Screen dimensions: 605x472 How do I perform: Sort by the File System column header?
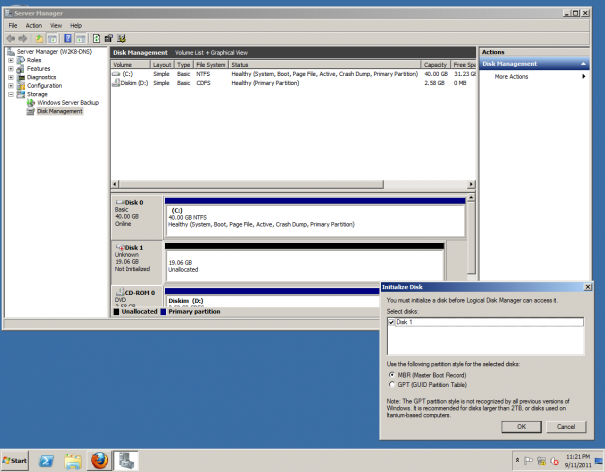coord(211,64)
